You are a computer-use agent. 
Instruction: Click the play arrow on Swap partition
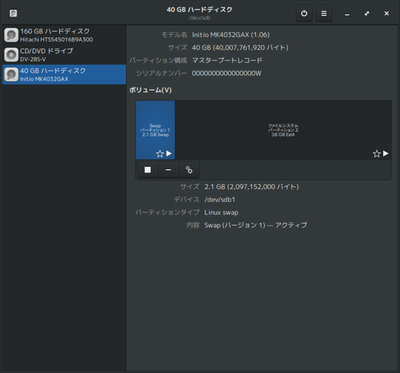[x=169, y=153]
